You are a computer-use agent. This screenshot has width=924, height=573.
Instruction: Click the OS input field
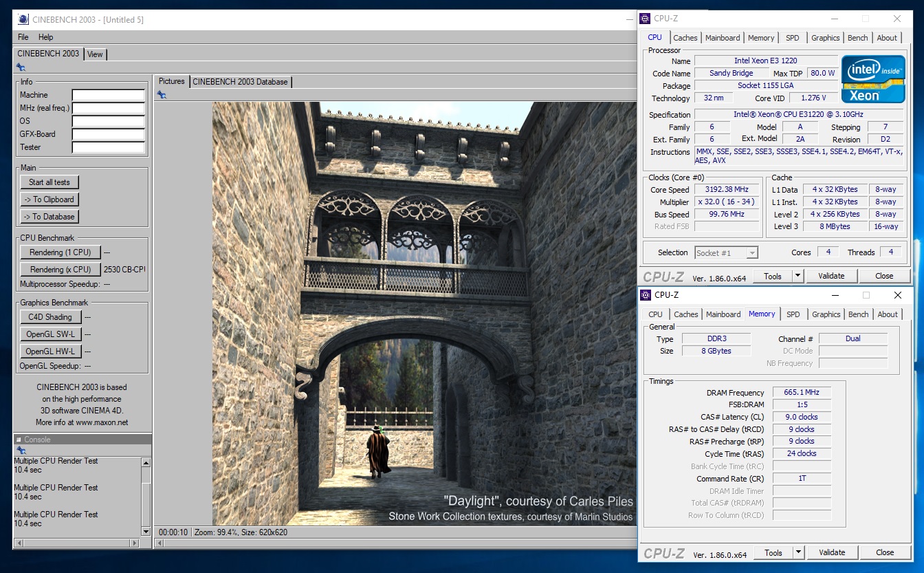(x=109, y=121)
